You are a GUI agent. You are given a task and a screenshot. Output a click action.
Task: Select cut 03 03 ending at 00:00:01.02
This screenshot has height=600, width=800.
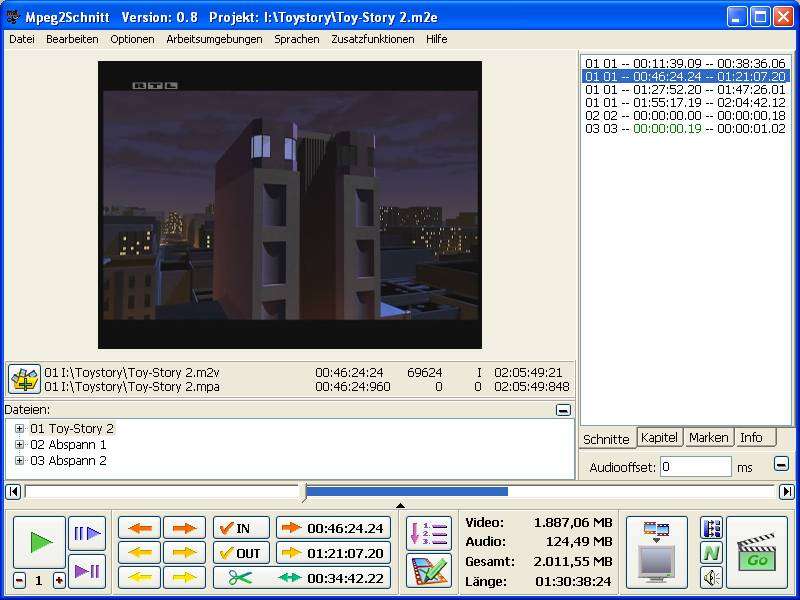click(685, 129)
